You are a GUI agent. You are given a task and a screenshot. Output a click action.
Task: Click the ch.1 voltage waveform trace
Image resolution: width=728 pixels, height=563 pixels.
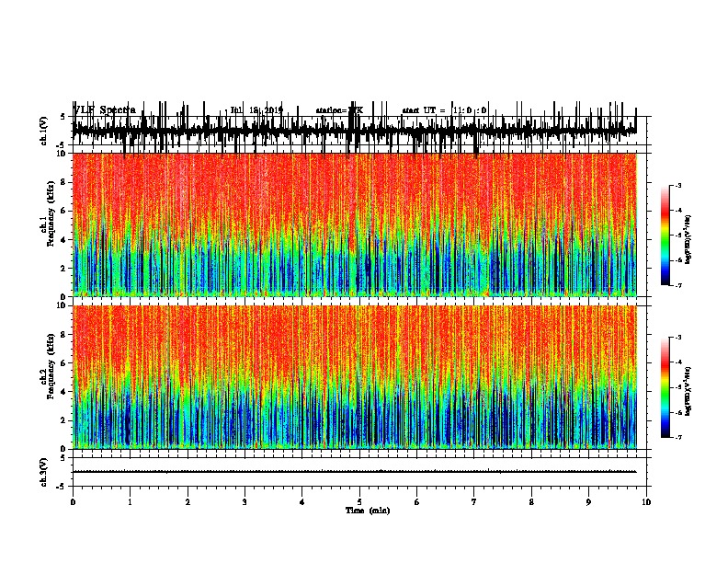[355, 129]
